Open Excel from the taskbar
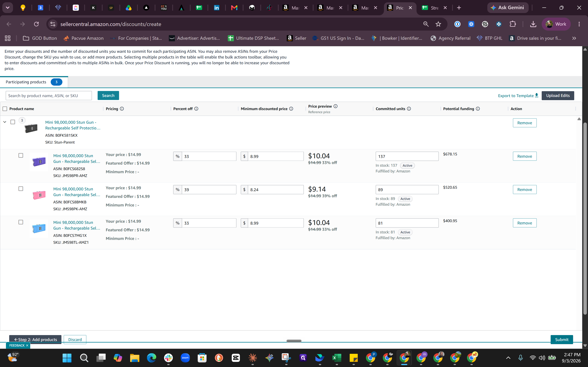This screenshot has width=588, height=367. tap(336, 358)
